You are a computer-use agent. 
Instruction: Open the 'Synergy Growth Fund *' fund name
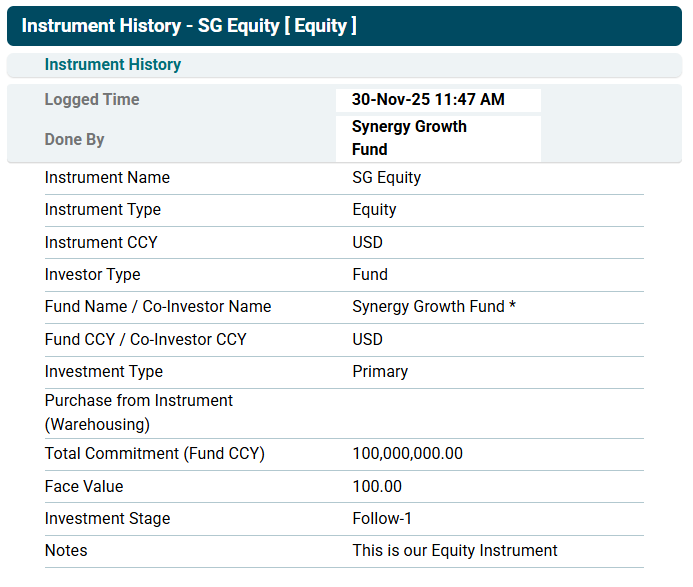tap(433, 307)
